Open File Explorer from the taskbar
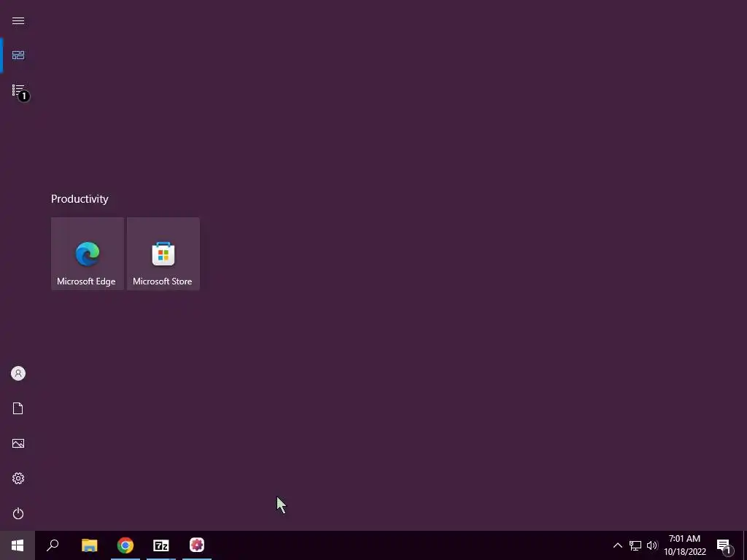 [x=89, y=545]
